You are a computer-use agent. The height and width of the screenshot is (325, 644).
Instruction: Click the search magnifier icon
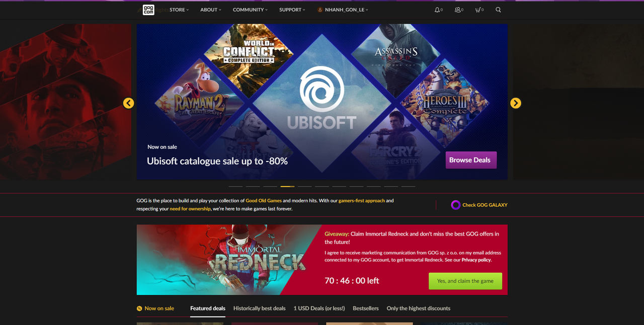[x=498, y=10]
